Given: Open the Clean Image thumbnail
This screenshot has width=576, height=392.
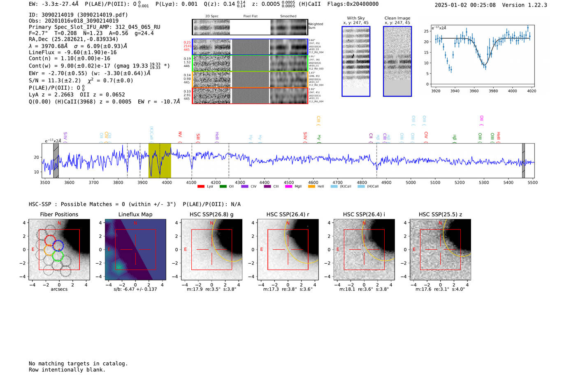Looking at the screenshot, I should click(397, 61).
